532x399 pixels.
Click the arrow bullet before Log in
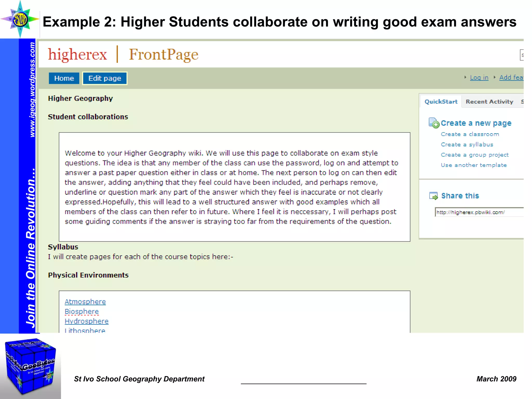(x=465, y=77)
